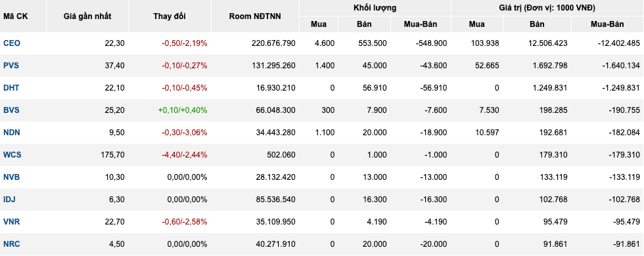Open the VNR stock ticker link
644x256 pixels.
(x=12, y=222)
